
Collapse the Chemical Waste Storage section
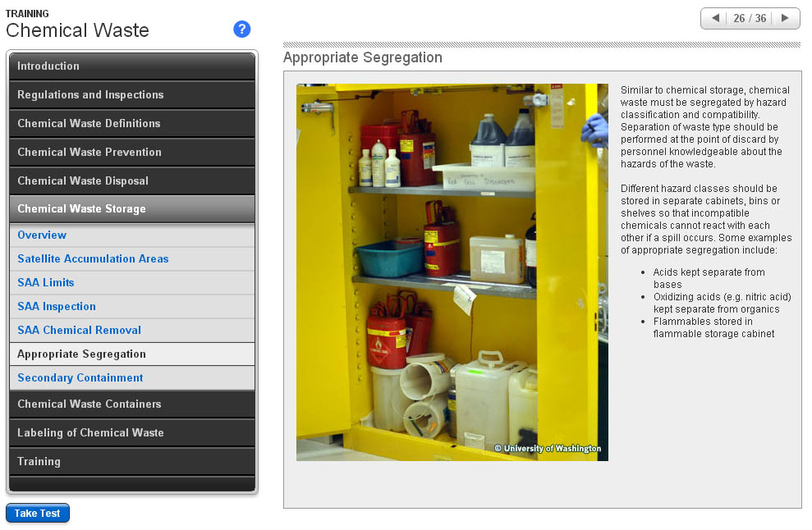point(131,209)
